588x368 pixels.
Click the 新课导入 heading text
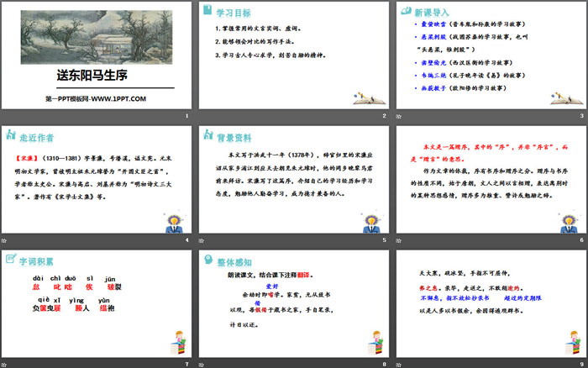[x=432, y=13]
